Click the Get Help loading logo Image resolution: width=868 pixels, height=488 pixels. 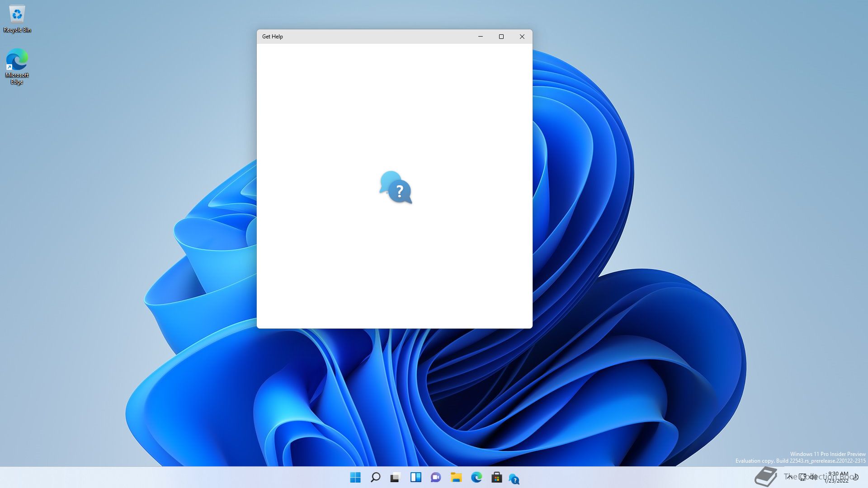[396, 187]
